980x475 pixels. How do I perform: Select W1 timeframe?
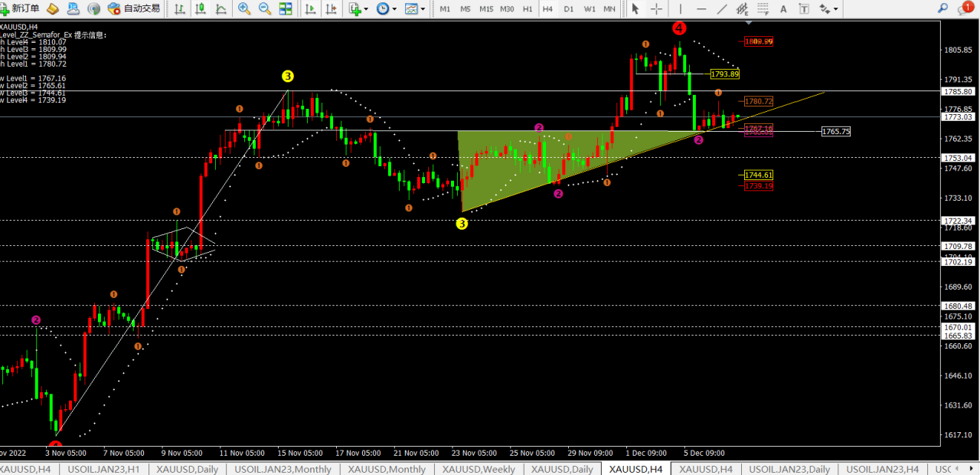pos(590,9)
